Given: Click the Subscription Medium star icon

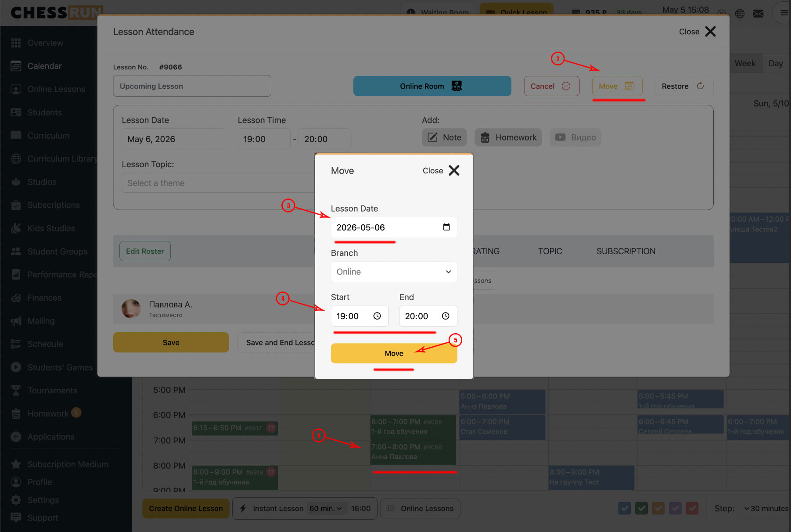Looking at the screenshot, I should point(16,464).
